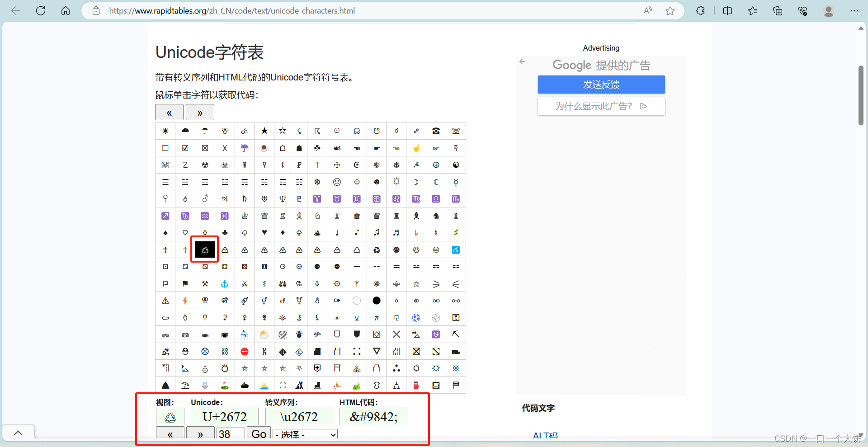Select the ballot box with X character
Viewport: 868px width, 447px height.
pyautogui.click(x=205, y=148)
